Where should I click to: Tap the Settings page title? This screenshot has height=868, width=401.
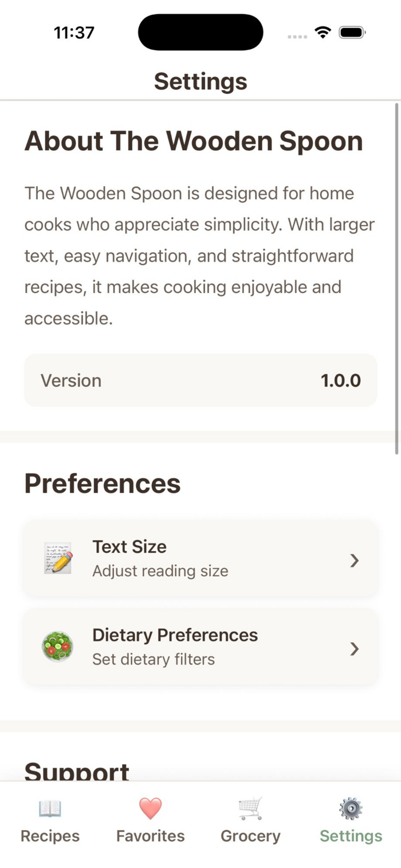point(200,81)
